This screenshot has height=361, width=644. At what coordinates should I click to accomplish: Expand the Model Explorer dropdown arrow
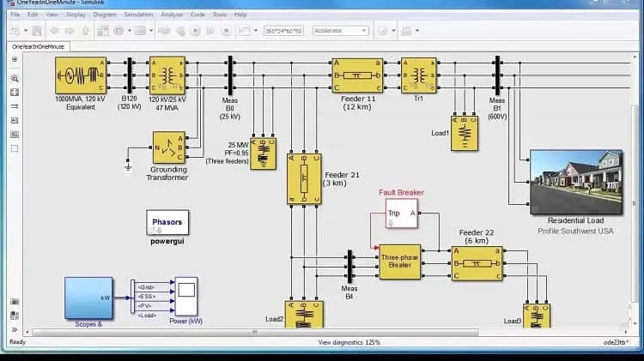coord(151,31)
